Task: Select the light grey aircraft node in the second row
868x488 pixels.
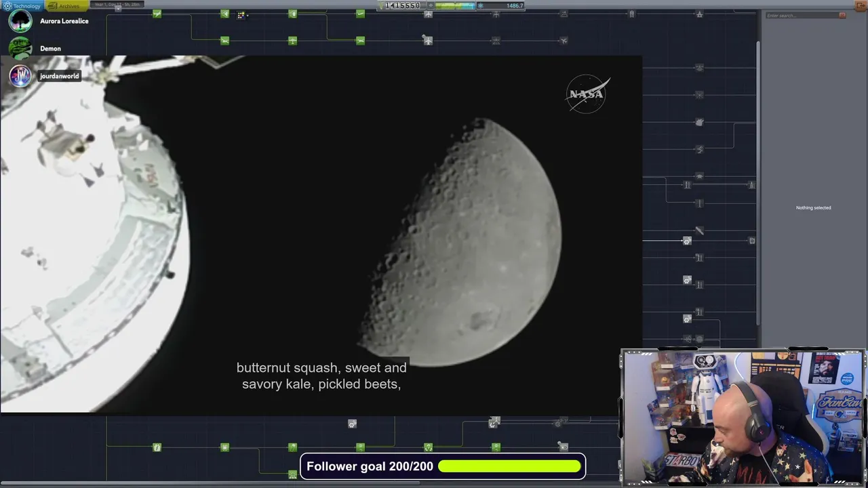Action: (x=428, y=41)
